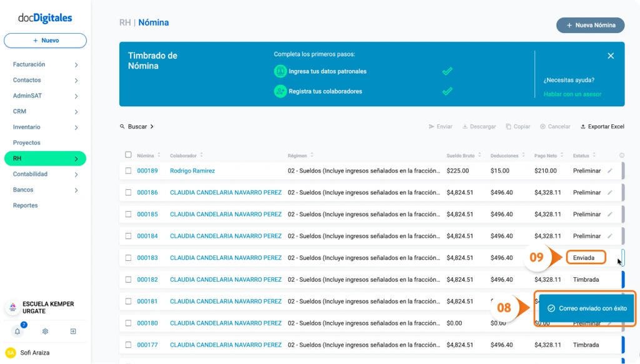This screenshot has width=640, height=364.
Task: Click the table info icon in header
Action: click(622, 155)
